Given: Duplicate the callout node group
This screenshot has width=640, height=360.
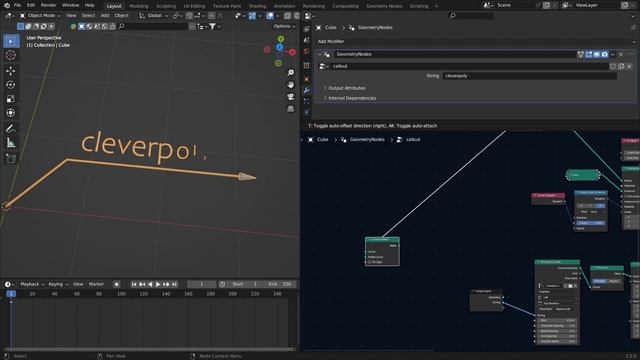Looking at the screenshot, I should click(621, 66).
